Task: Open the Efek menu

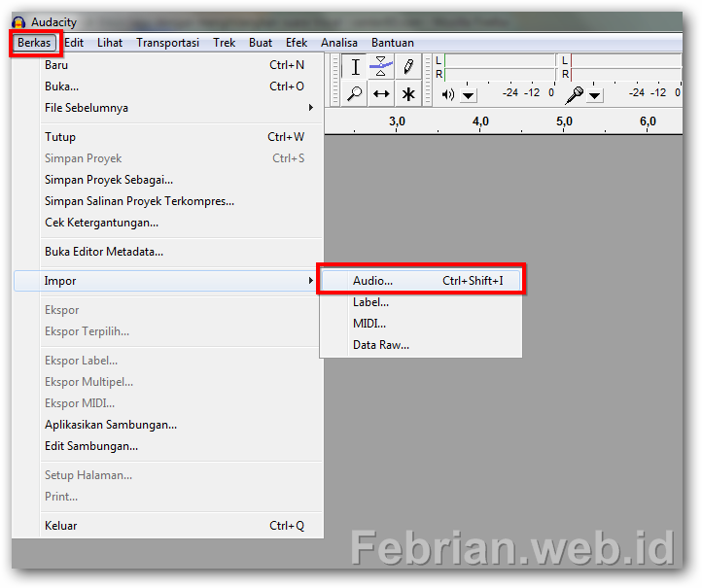Action: tap(297, 43)
